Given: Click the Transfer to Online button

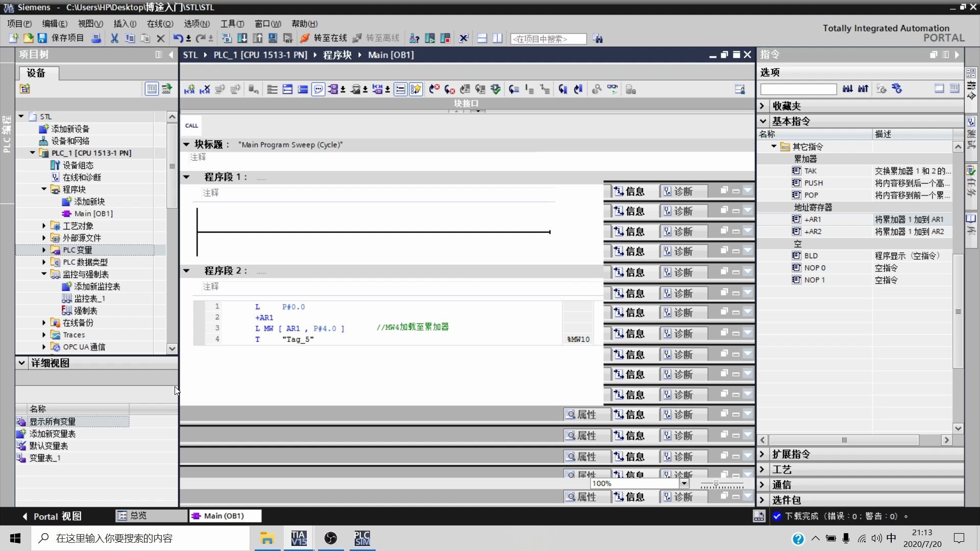Looking at the screenshot, I should pyautogui.click(x=323, y=38).
